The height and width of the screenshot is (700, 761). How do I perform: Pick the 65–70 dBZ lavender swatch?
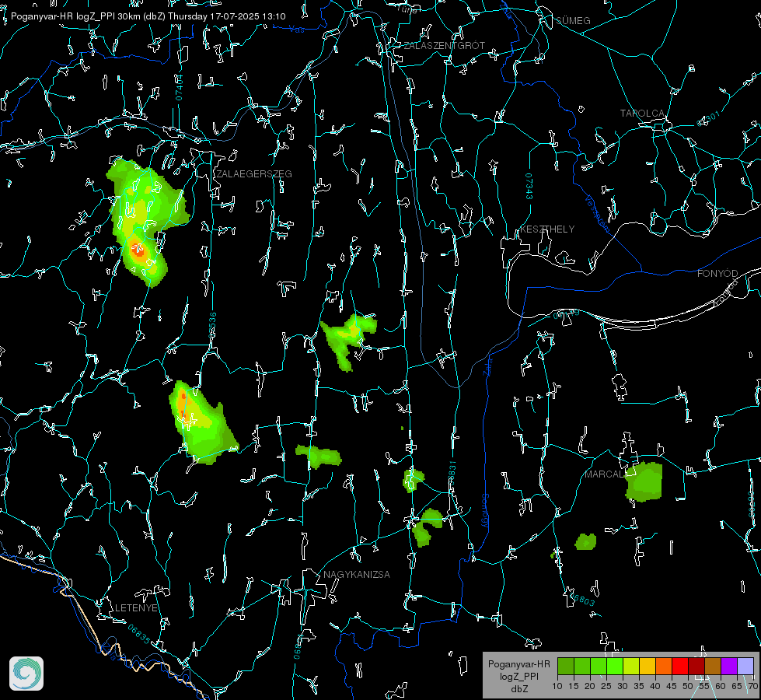click(745, 666)
